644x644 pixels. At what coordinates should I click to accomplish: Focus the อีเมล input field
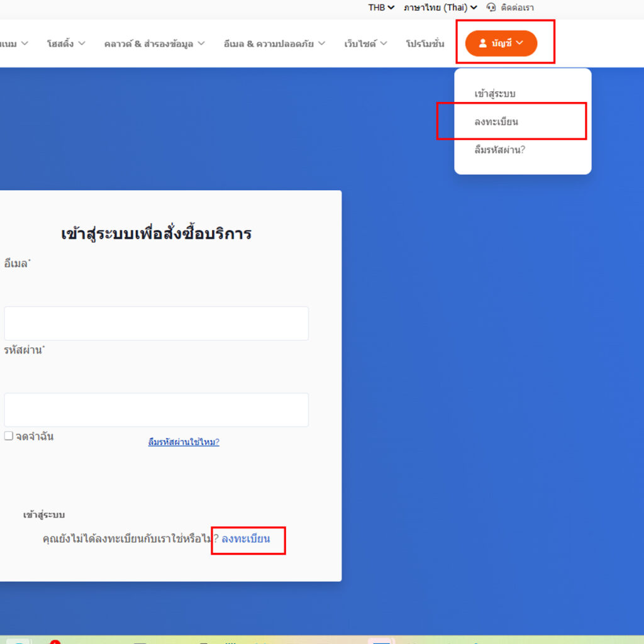tap(156, 323)
